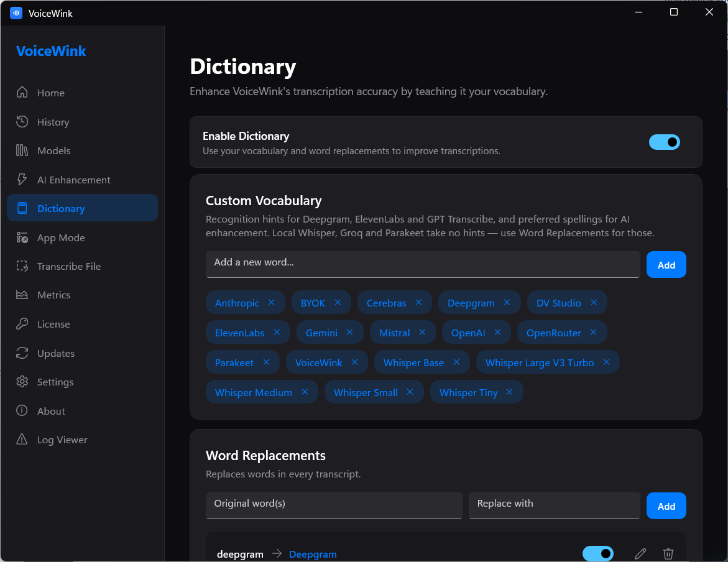Edit the deepgram replacement with pencil icon

(x=640, y=554)
